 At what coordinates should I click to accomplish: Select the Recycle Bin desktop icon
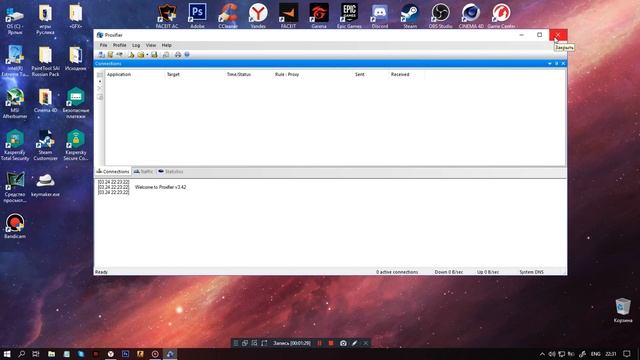coord(623,310)
